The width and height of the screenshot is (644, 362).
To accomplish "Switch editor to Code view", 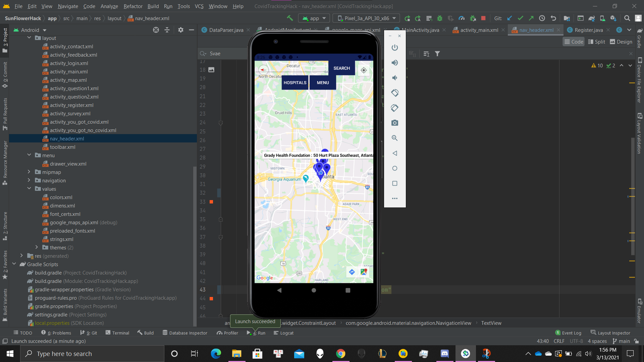I will (574, 42).
